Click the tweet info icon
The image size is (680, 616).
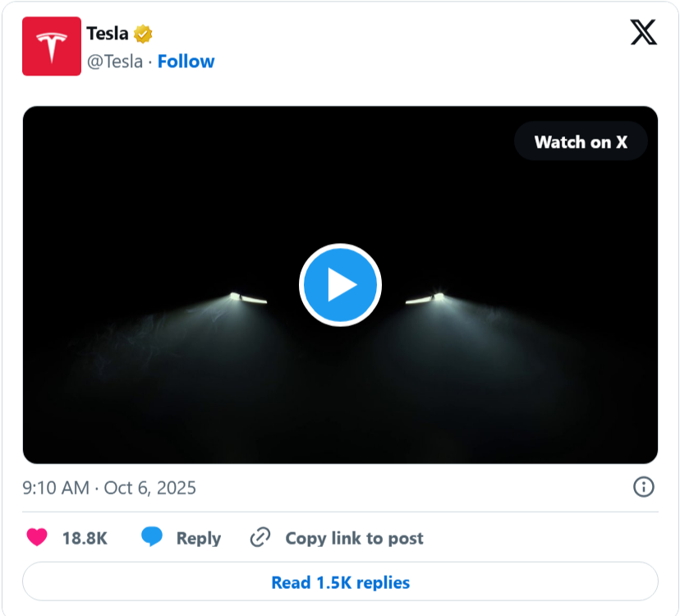pyautogui.click(x=644, y=487)
